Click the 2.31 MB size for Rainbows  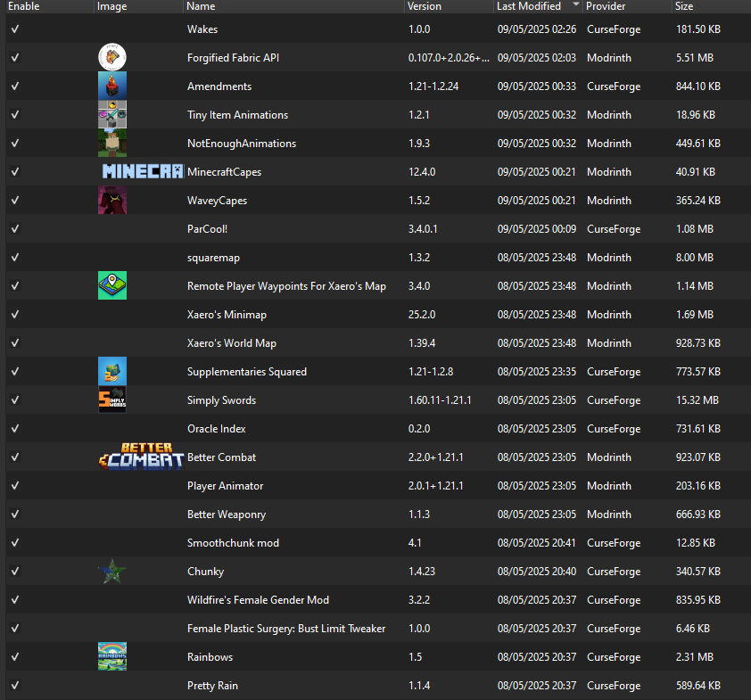pyautogui.click(x=695, y=657)
